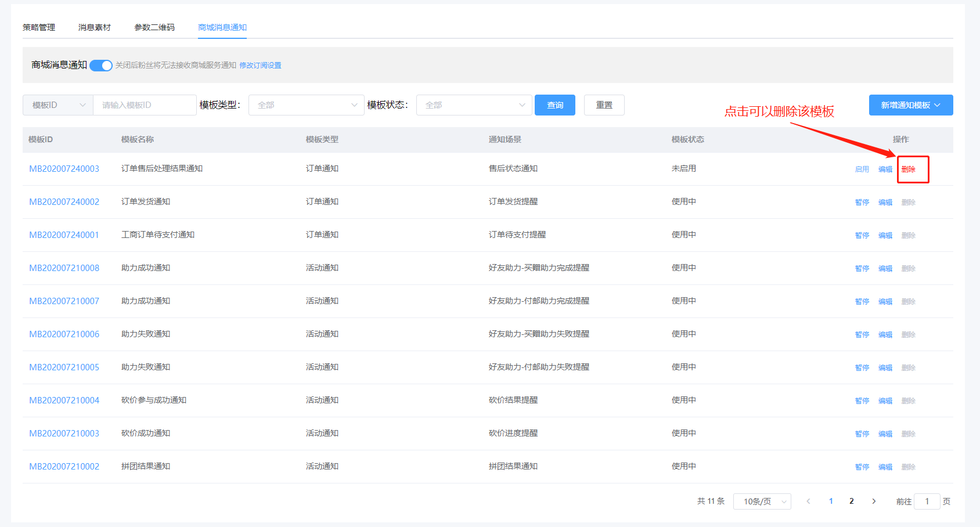Click in the 请输入模板ID input field

pos(145,105)
